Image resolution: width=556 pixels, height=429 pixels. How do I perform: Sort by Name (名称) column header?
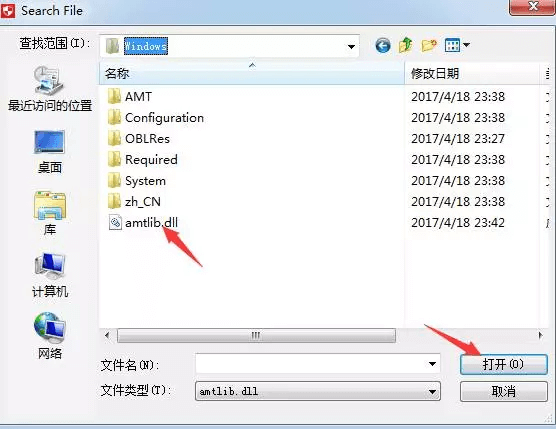[x=252, y=73]
